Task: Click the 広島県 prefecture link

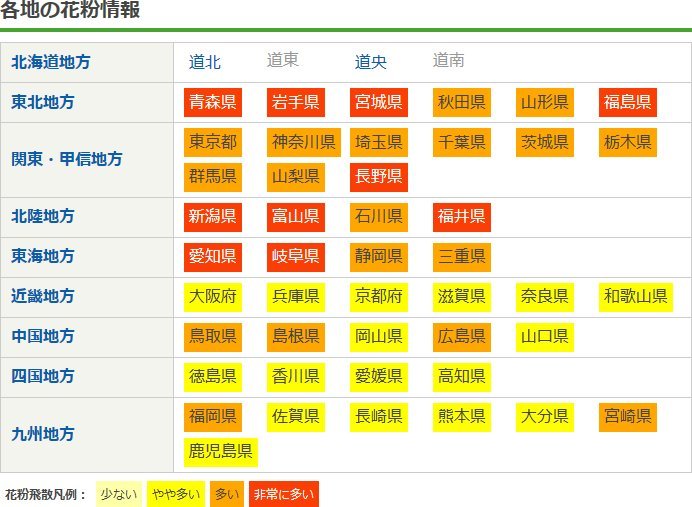Action: (x=462, y=337)
